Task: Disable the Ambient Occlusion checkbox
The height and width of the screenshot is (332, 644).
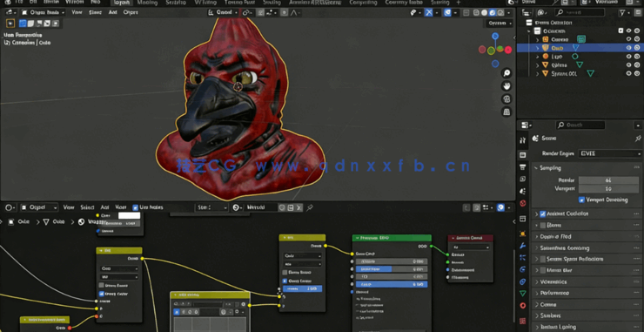Action: click(x=542, y=214)
